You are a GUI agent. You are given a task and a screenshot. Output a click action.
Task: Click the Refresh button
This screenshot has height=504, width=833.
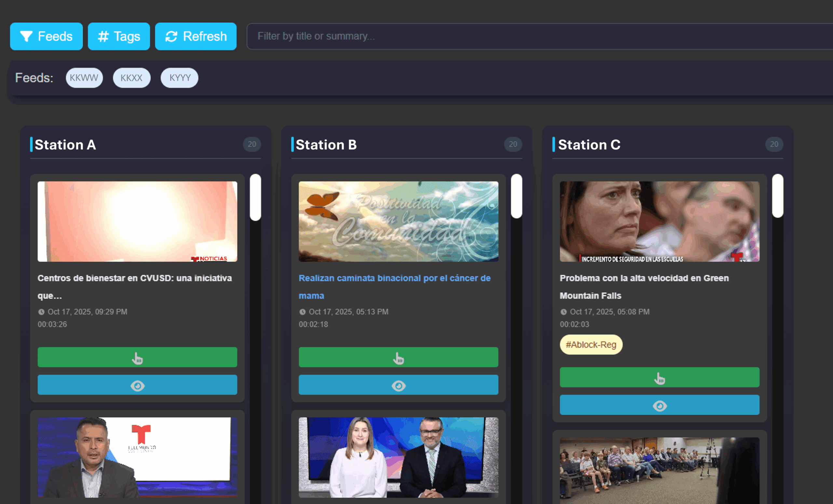(x=196, y=36)
